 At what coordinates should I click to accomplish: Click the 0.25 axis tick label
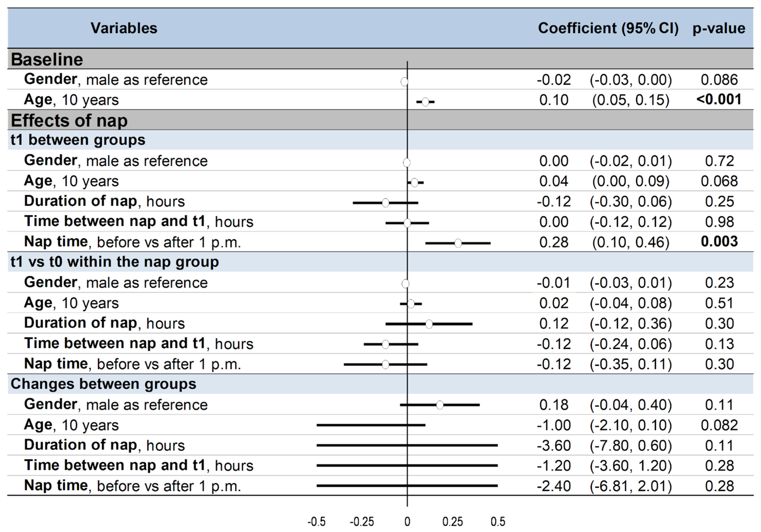[x=452, y=522]
